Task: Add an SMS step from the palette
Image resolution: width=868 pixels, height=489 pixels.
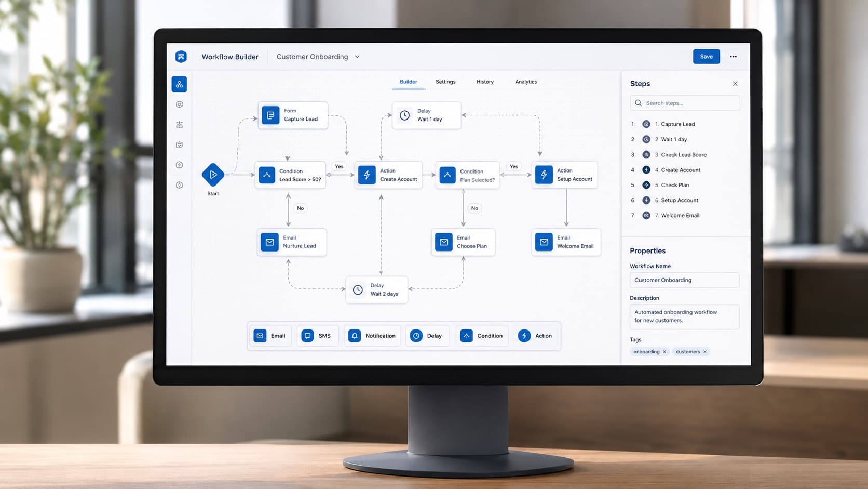Action: [317, 336]
